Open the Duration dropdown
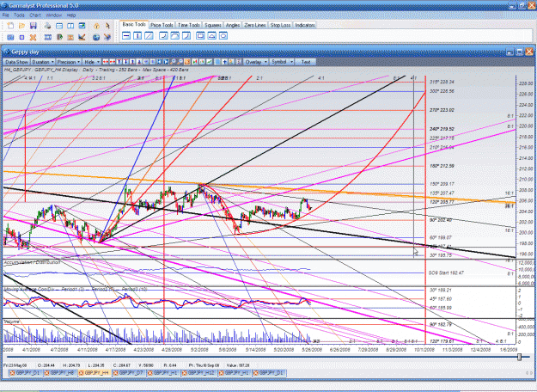This screenshot has height=392, width=537. 43,62
